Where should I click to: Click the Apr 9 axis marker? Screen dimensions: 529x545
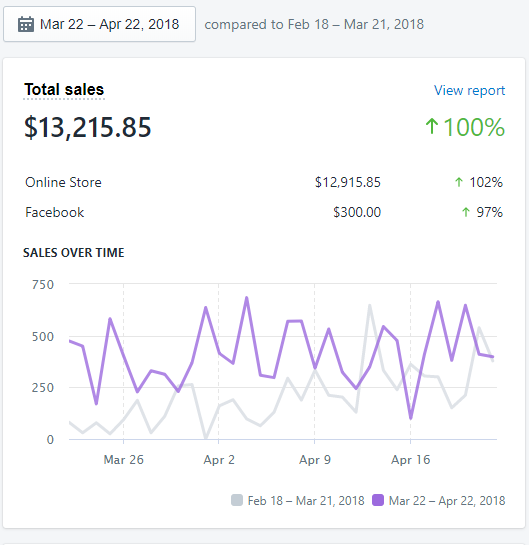tap(315, 459)
